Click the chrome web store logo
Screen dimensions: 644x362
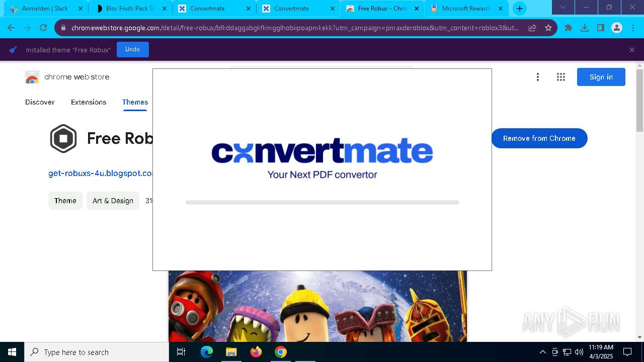[67, 77]
